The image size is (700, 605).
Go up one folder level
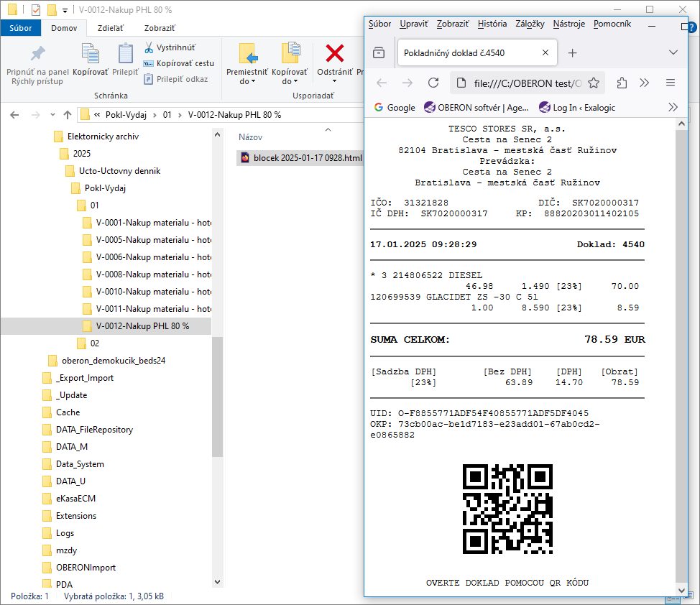pyautogui.click(x=68, y=115)
